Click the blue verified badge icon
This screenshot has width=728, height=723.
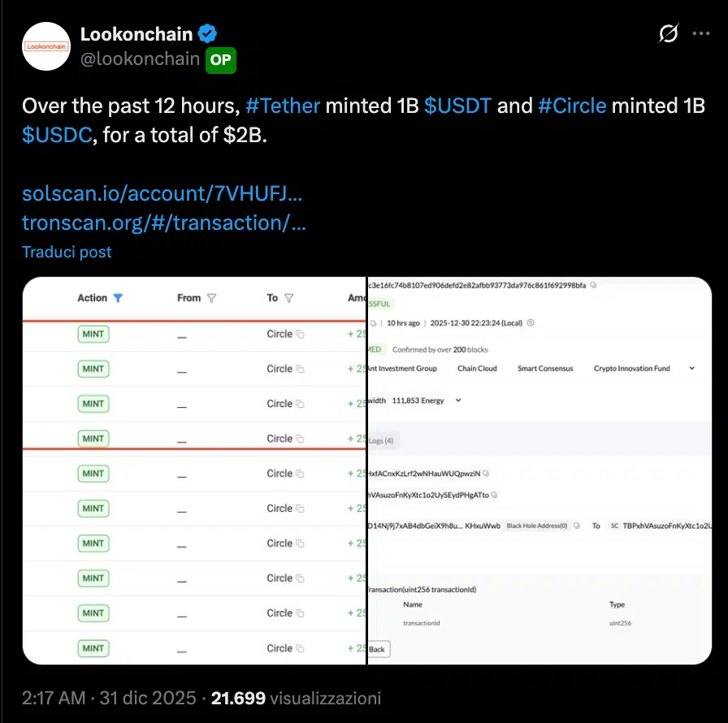pos(208,34)
